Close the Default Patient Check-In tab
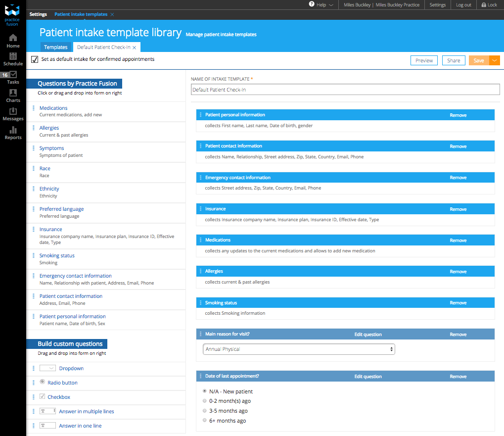 click(x=135, y=48)
